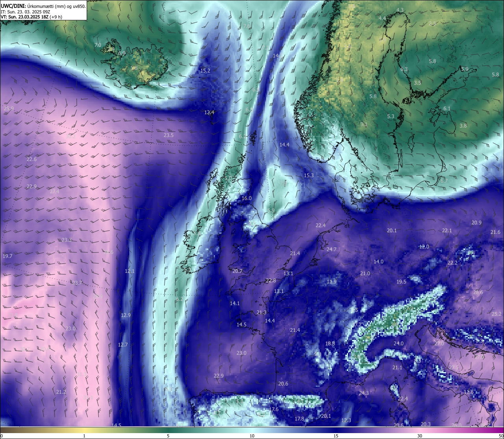This screenshot has width=504, height=439.
Task: Select the 12.0 value label
Action: (x=424, y=246)
